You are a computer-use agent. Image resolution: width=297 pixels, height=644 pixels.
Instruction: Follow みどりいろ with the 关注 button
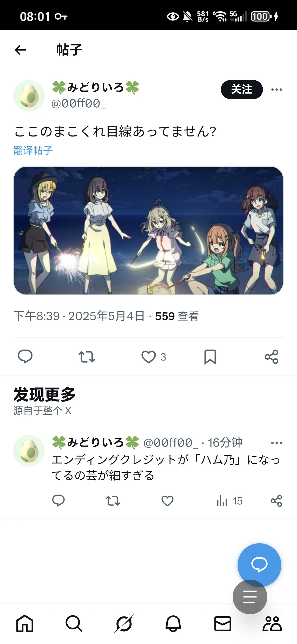(x=242, y=89)
